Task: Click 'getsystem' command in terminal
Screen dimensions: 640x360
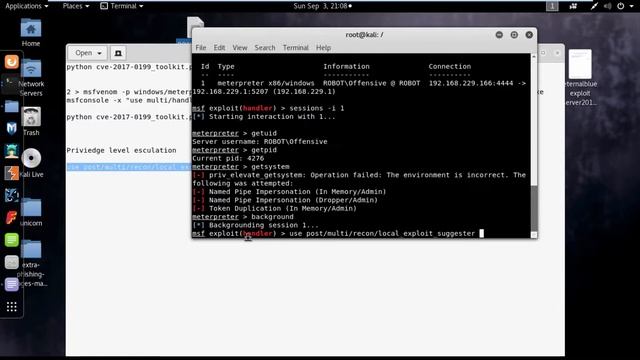Action: (270, 167)
